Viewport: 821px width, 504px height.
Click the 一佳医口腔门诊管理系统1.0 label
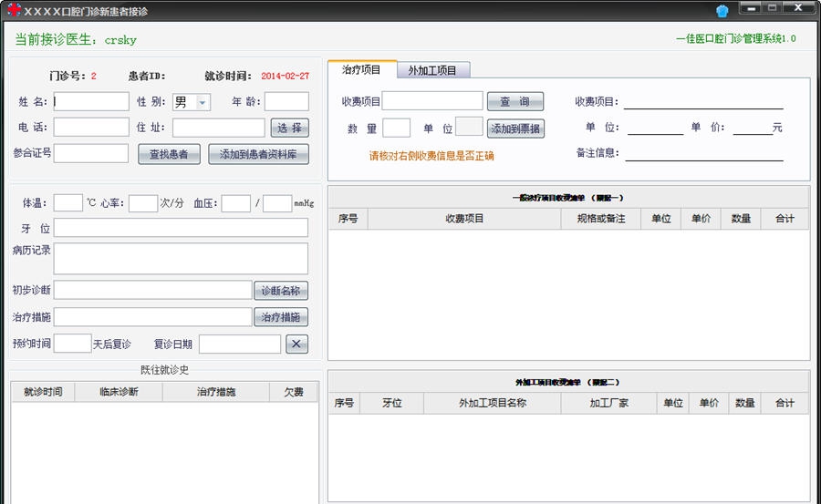pos(735,38)
